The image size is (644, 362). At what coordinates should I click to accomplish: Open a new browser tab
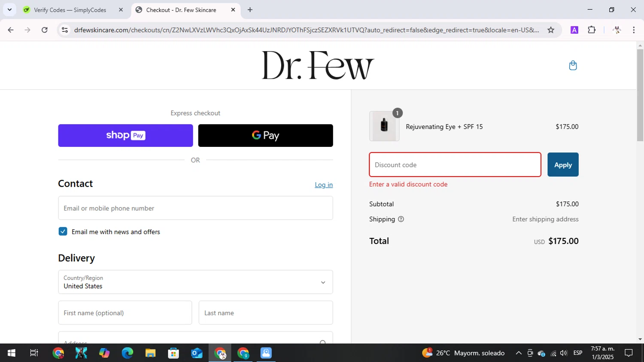point(250,9)
